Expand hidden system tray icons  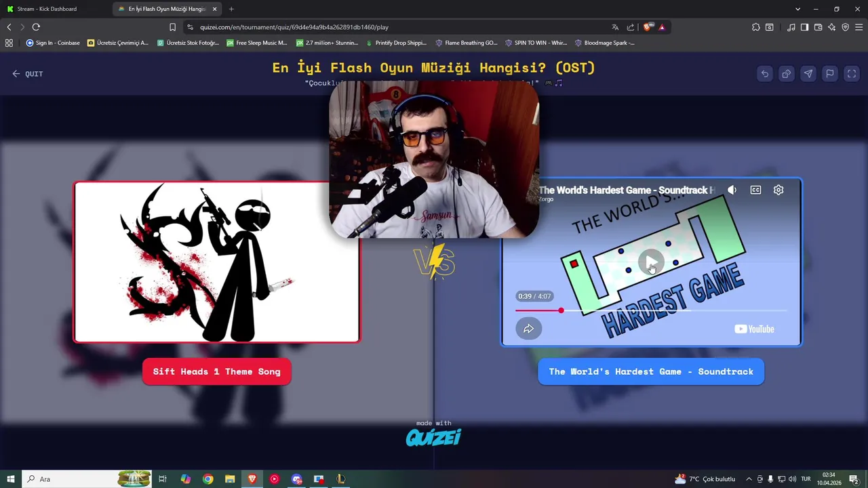749,479
